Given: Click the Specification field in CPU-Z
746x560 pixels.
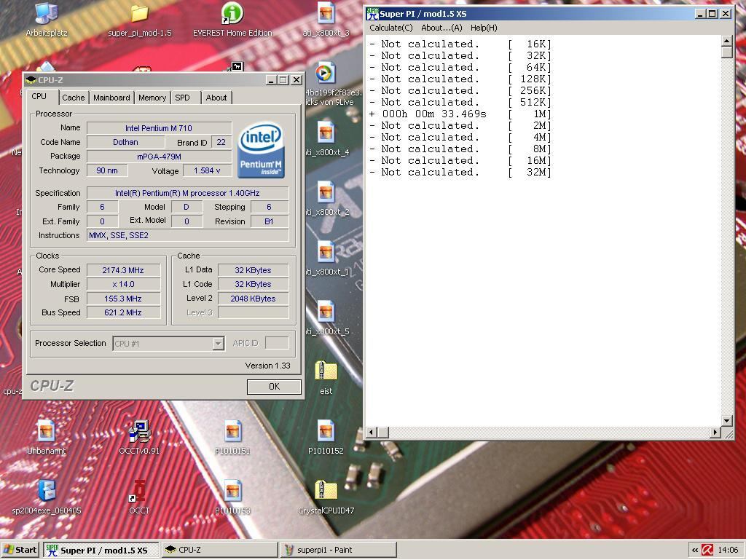Looking at the screenshot, I should click(187, 193).
